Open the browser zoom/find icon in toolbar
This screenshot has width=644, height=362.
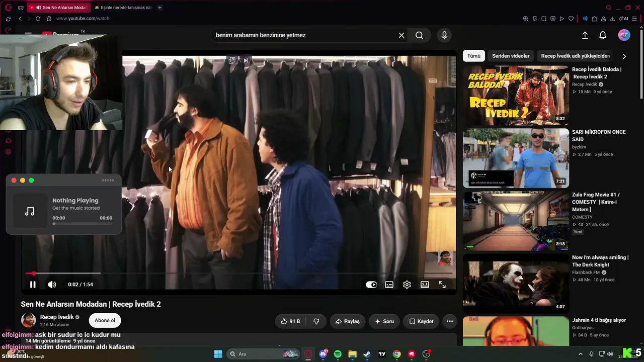click(x=526, y=19)
